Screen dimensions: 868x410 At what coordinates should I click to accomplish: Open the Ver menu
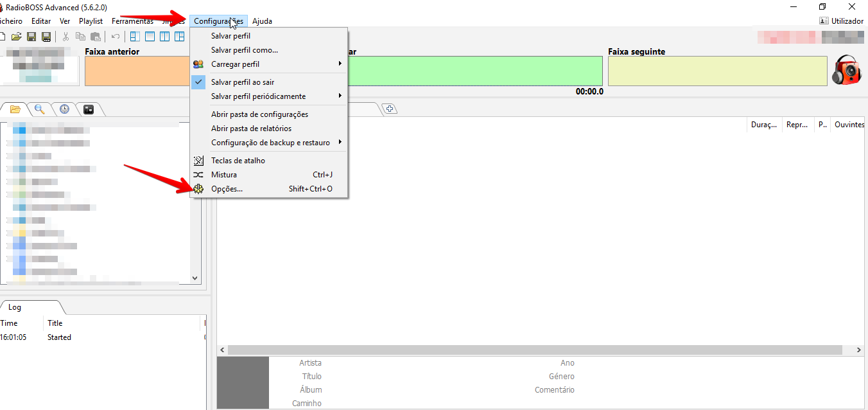tap(65, 21)
